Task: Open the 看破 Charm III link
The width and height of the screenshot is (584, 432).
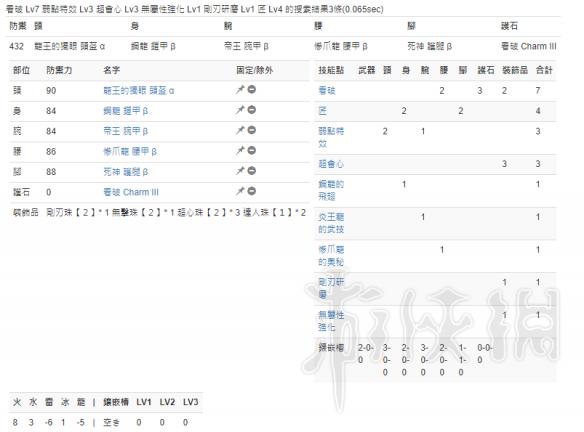Action: point(131,192)
